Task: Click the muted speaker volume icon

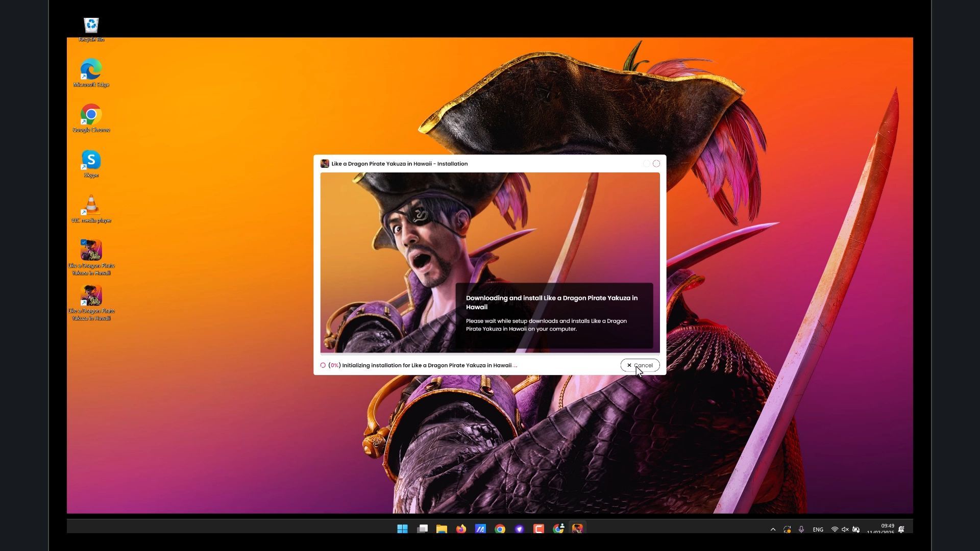Action: click(845, 530)
